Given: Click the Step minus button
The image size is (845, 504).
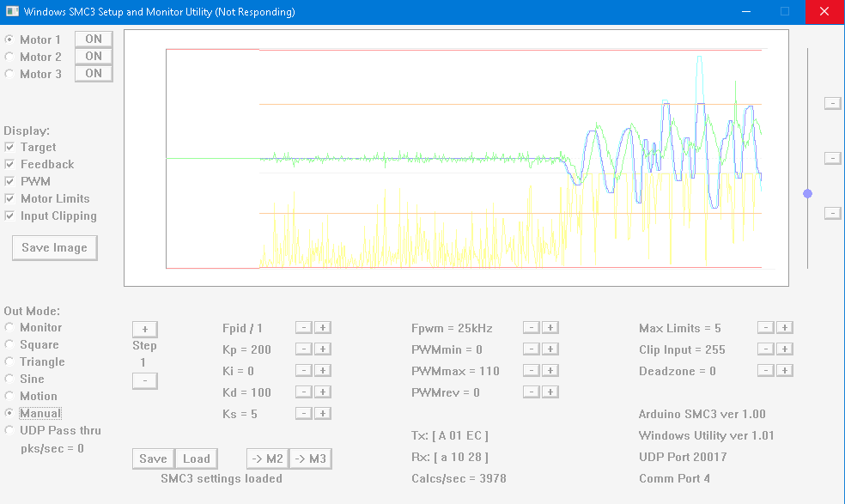Looking at the screenshot, I should pyautogui.click(x=144, y=380).
